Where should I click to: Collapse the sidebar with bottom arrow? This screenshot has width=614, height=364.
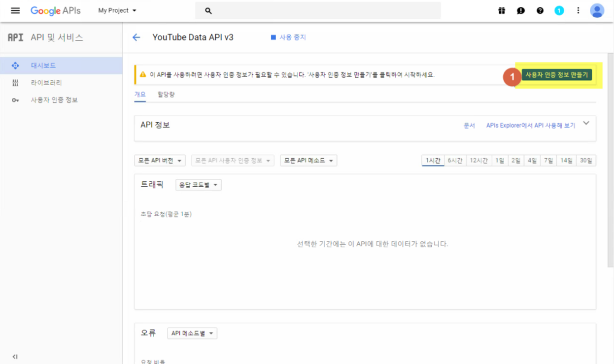tap(15, 357)
